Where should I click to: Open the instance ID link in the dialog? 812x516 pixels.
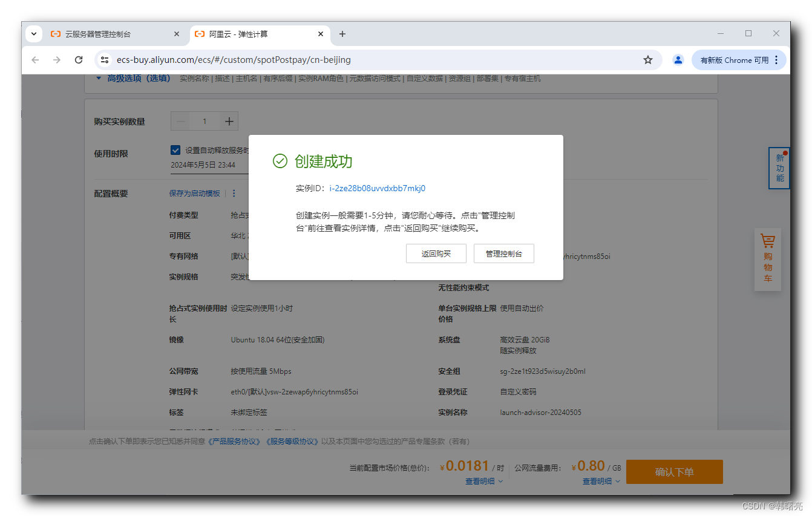click(x=378, y=188)
